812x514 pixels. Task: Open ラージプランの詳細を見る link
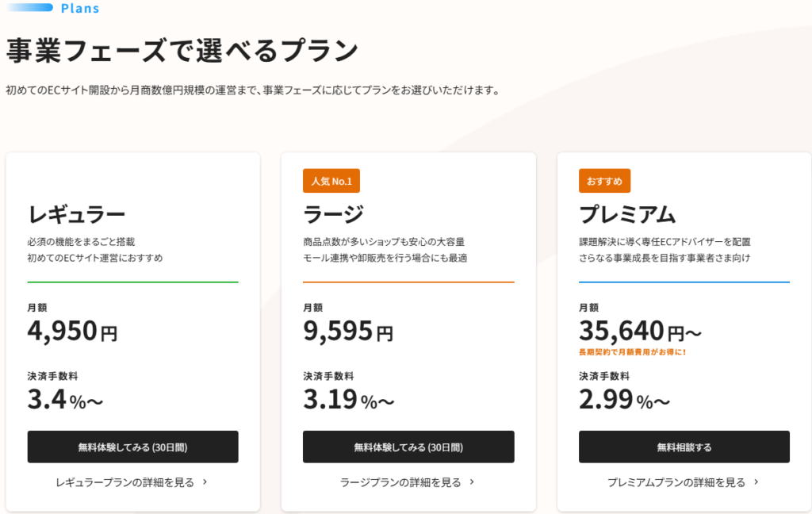(400, 482)
